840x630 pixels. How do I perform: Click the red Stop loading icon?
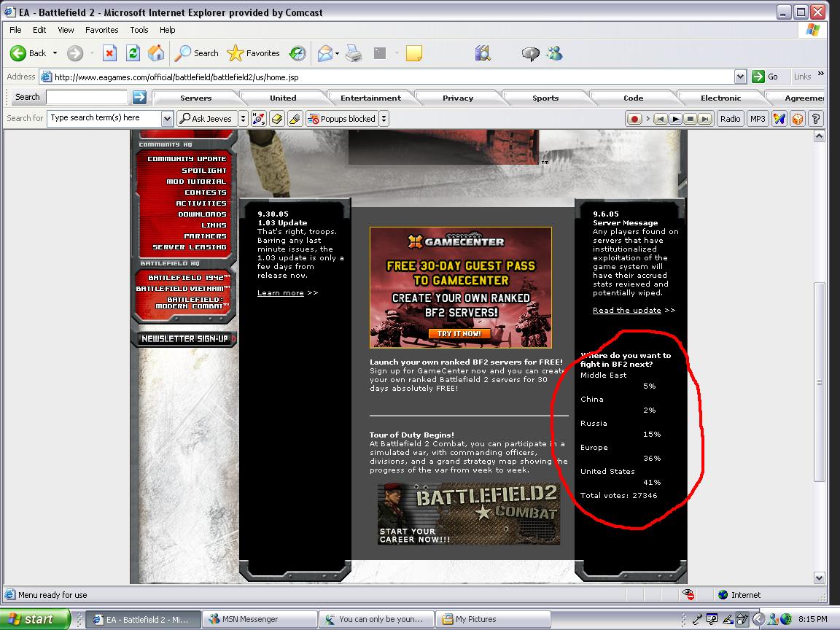coord(109,53)
